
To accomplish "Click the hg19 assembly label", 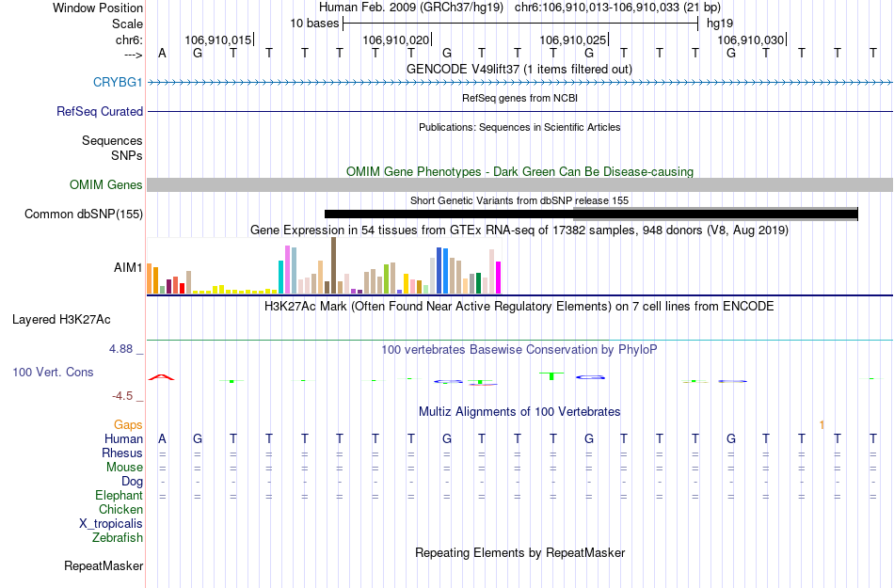I will pyautogui.click(x=720, y=24).
